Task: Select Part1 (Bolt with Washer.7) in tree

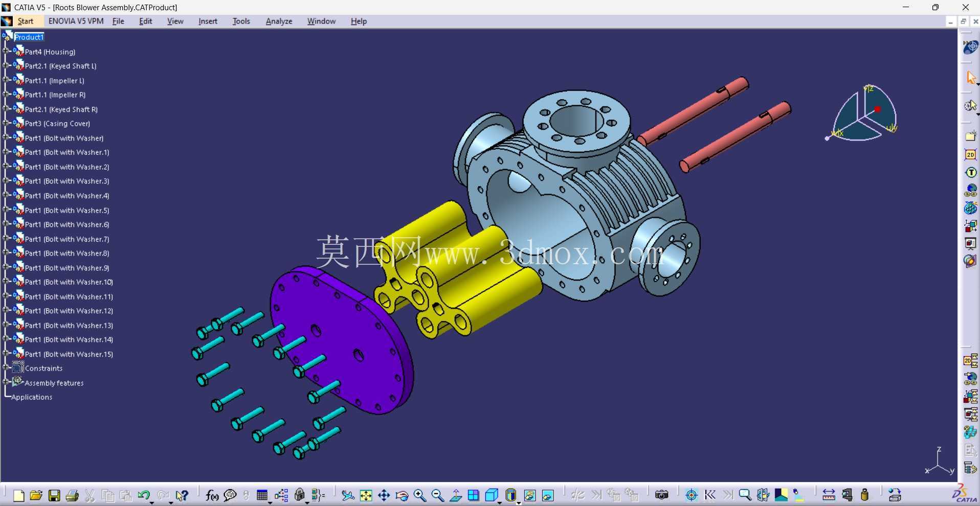Action: click(67, 239)
